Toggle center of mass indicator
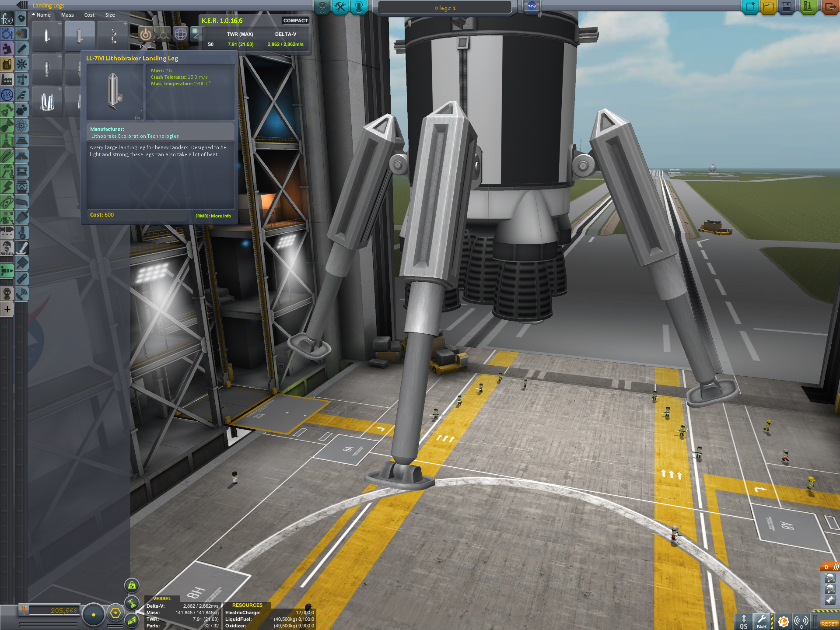 coord(132,585)
